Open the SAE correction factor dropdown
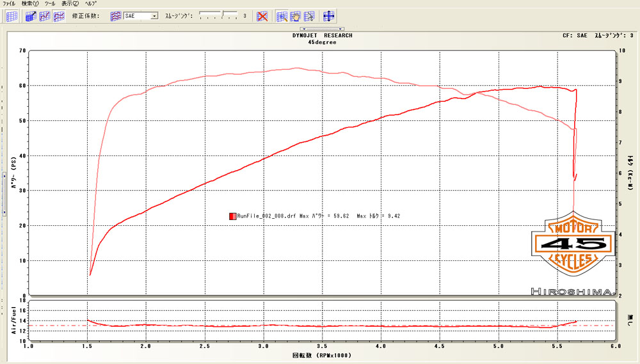Screen dimensions: 640x364 point(154,16)
